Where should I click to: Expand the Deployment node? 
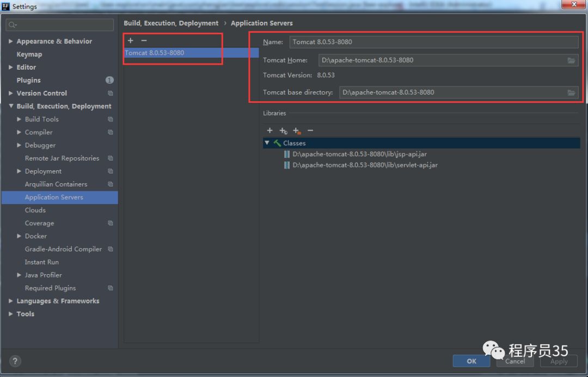pyautogui.click(x=19, y=171)
